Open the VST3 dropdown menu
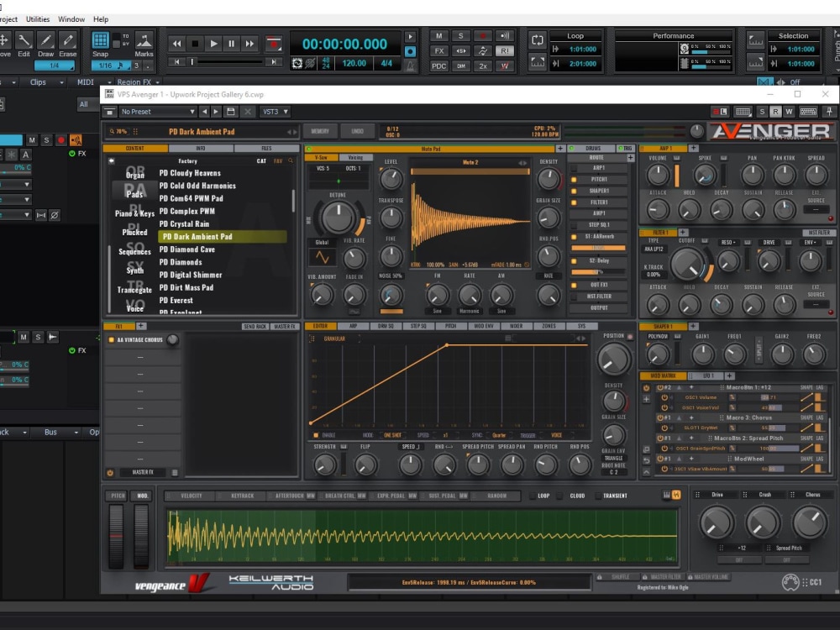 pos(275,112)
